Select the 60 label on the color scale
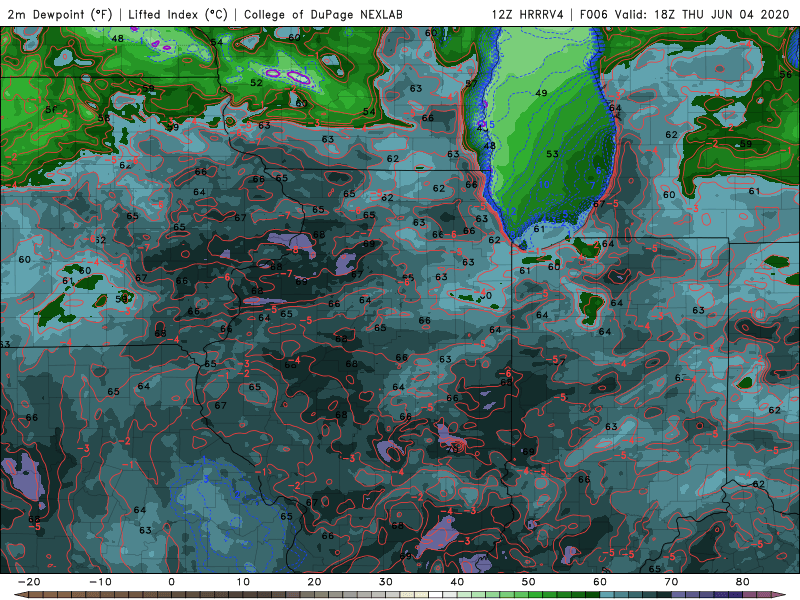800x600 pixels. (x=600, y=582)
